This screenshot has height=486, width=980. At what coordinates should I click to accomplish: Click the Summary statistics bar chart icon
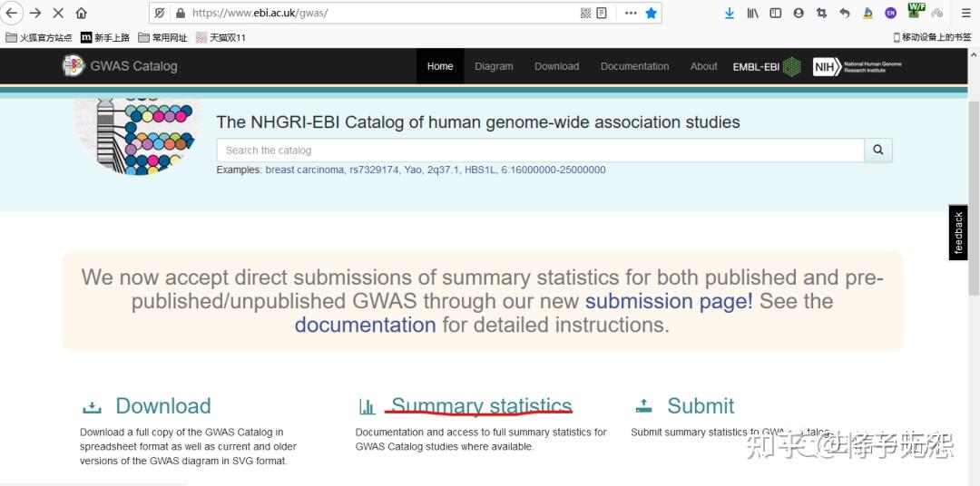pos(367,407)
